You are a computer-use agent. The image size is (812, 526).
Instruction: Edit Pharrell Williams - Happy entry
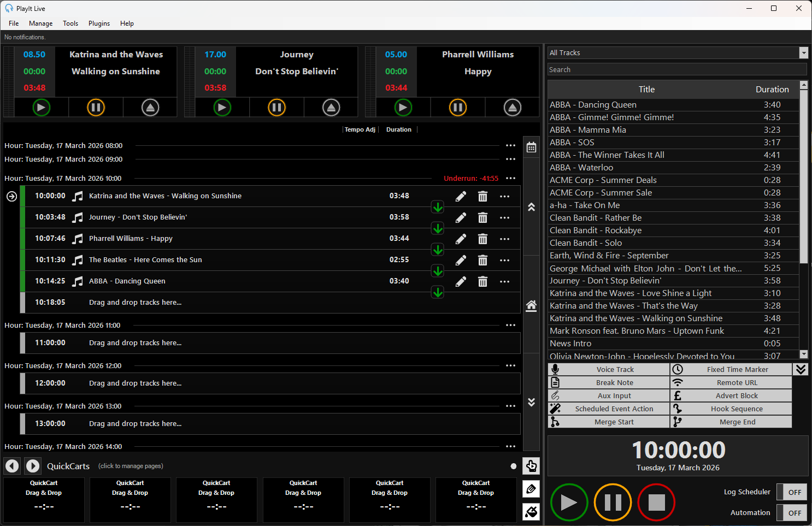pos(461,239)
